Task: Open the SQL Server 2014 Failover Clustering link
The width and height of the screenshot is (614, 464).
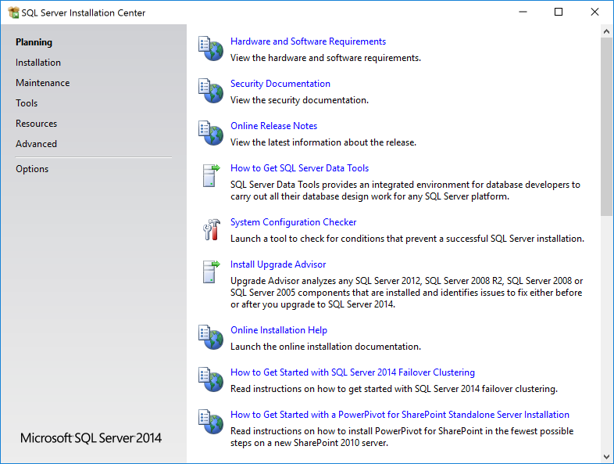Action: click(x=352, y=373)
